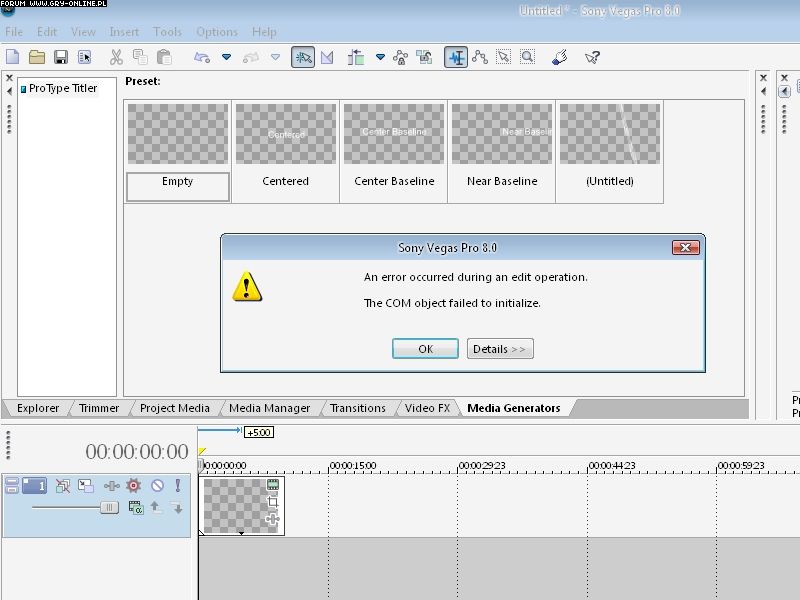Open the redo history dropdown arrow
800x600 pixels.
click(276, 57)
